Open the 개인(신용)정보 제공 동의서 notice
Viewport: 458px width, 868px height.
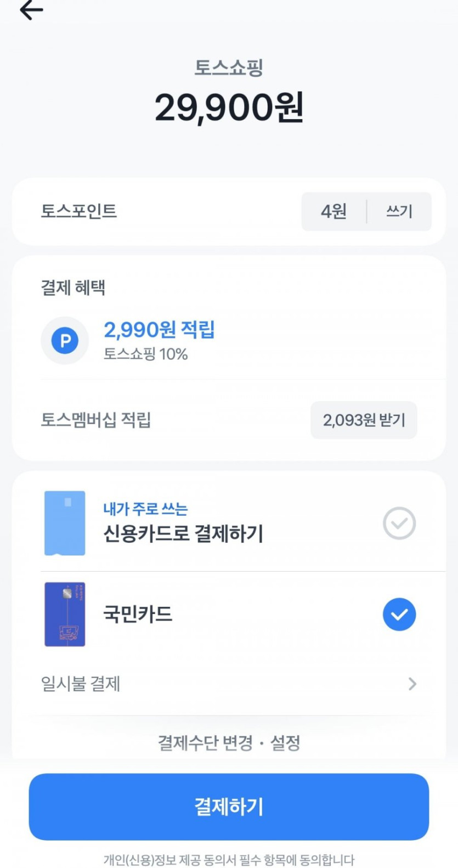(x=229, y=859)
